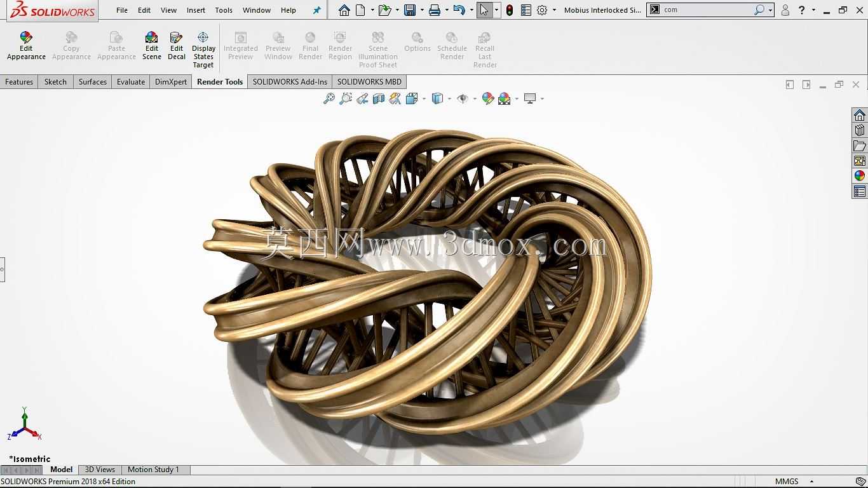Click the Display Style icon
868x488 pixels.
[437, 98]
